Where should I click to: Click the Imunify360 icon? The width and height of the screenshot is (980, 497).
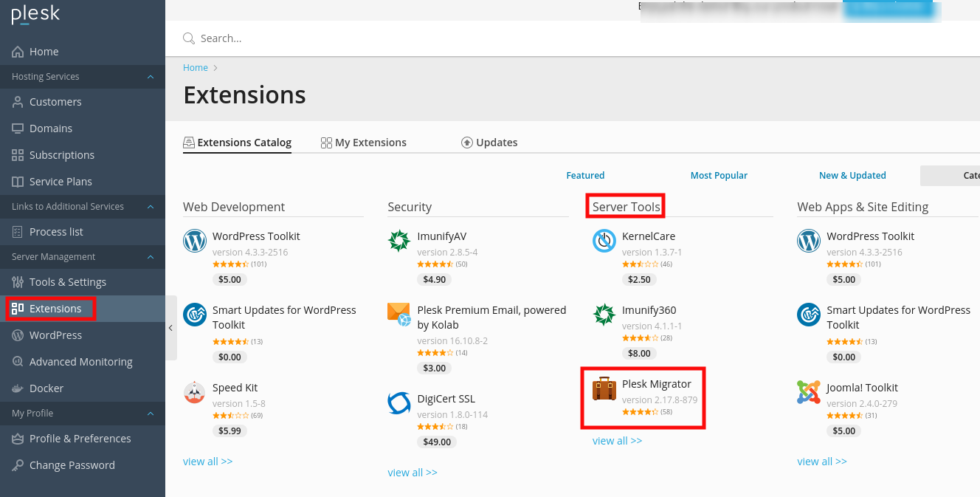click(604, 315)
